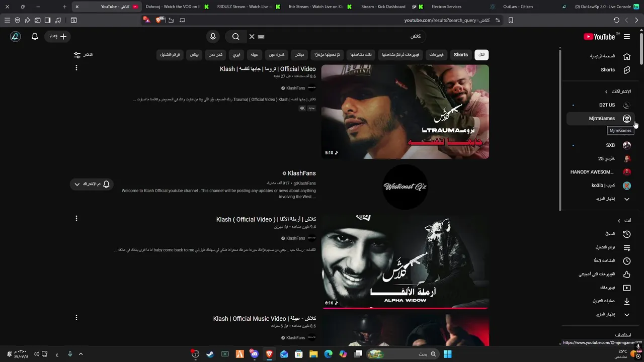Screen dimensions: 644x362
Task: Bookmark this page in address bar
Action: click(x=511, y=20)
